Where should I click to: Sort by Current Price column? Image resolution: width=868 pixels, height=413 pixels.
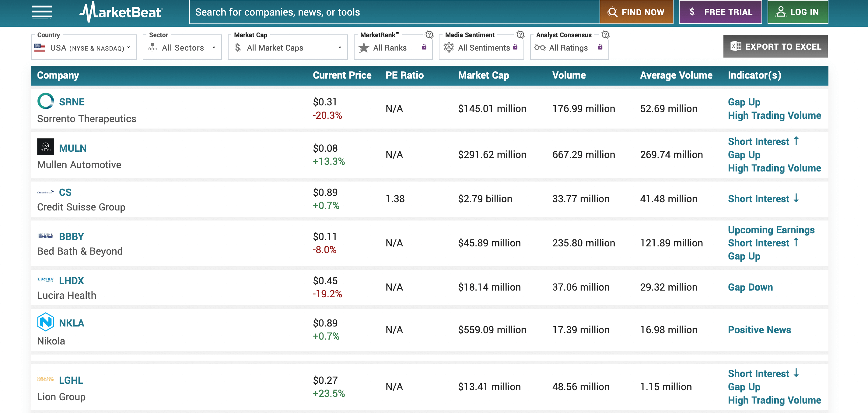[x=342, y=75]
